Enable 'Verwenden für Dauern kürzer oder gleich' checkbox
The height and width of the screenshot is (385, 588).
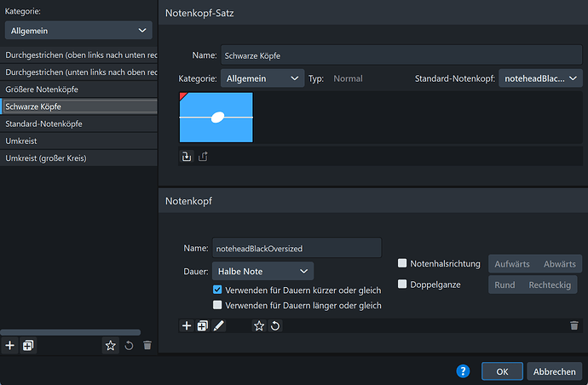(217, 290)
